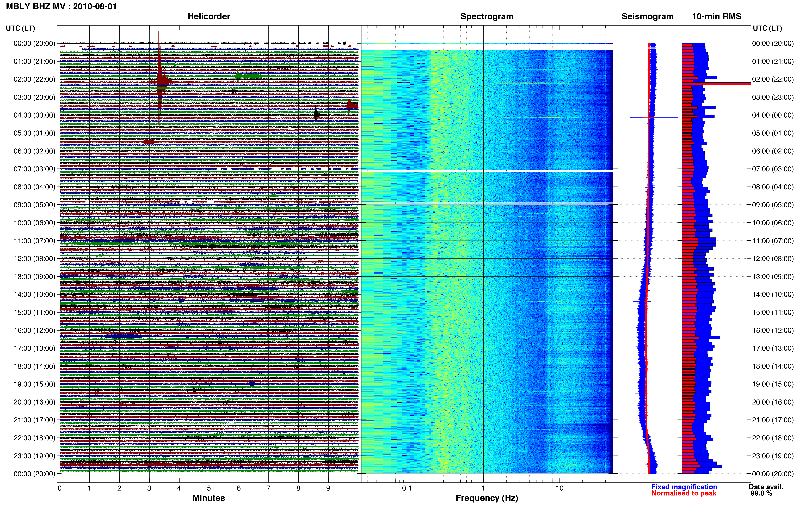Click Helicorder time label "23:00 (19:00)"
Screen dimensions: 812x508
click(x=34, y=456)
